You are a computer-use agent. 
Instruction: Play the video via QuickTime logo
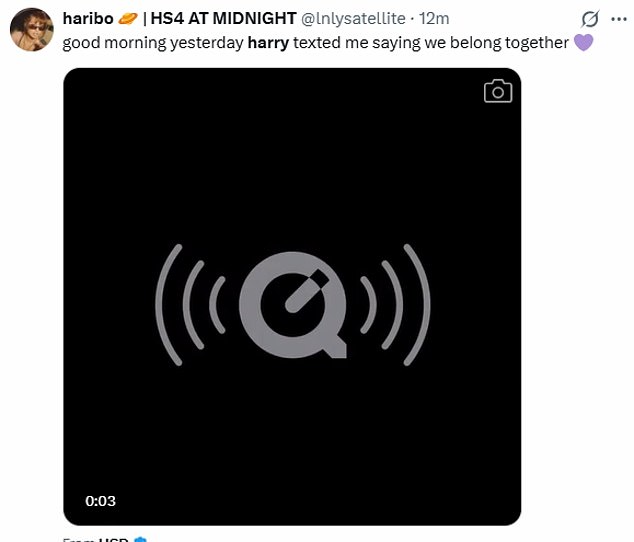pos(293,300)
